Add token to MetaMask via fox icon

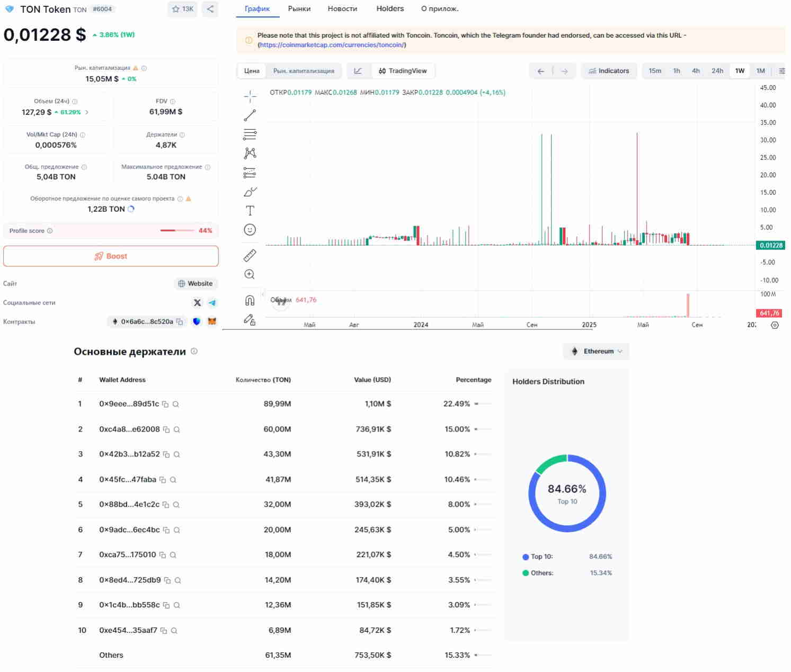tap(212, 321)
